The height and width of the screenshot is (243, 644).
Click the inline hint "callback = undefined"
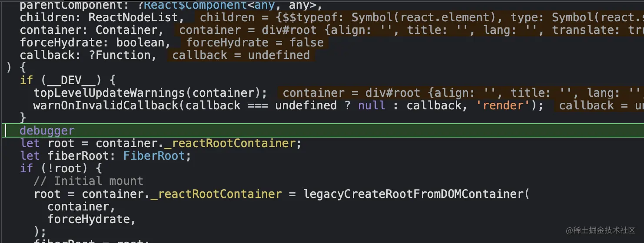241,55
